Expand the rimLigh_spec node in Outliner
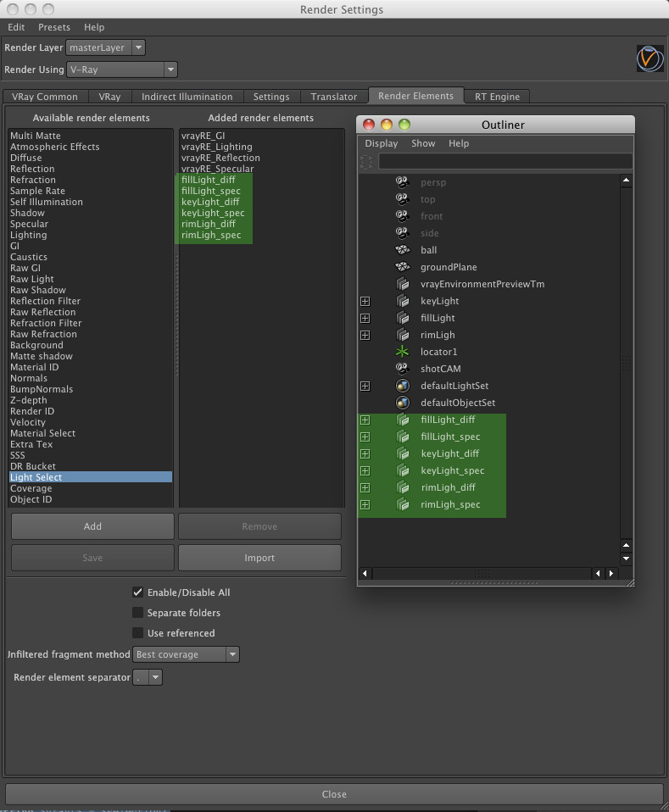 click(365, 505)
